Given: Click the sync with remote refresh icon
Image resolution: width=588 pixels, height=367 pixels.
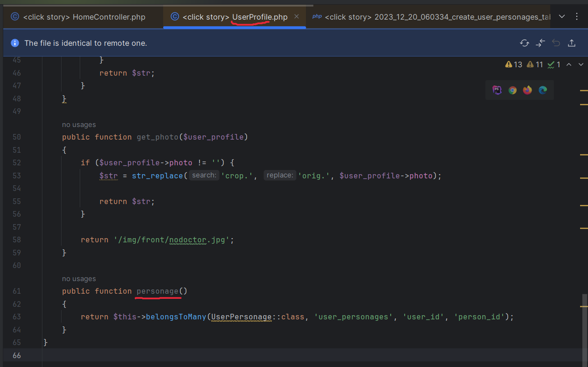Looking at the screenshot, I should coord(525,43).
